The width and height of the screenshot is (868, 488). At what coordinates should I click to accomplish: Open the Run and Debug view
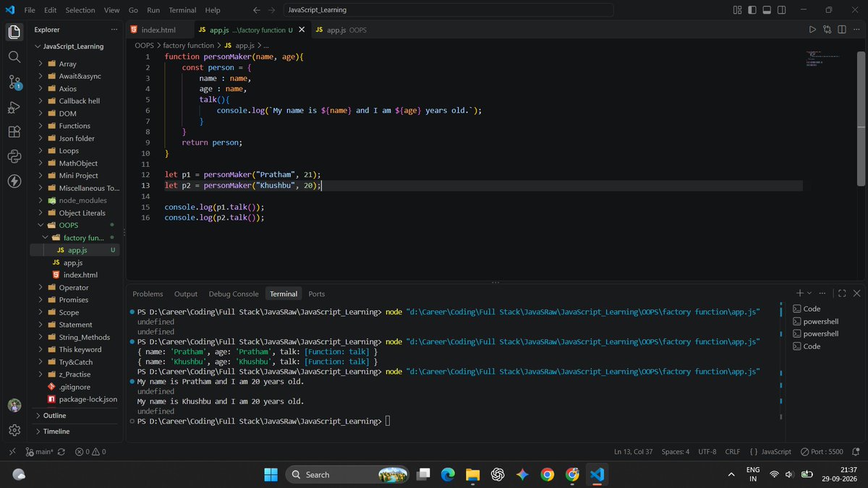14,107
